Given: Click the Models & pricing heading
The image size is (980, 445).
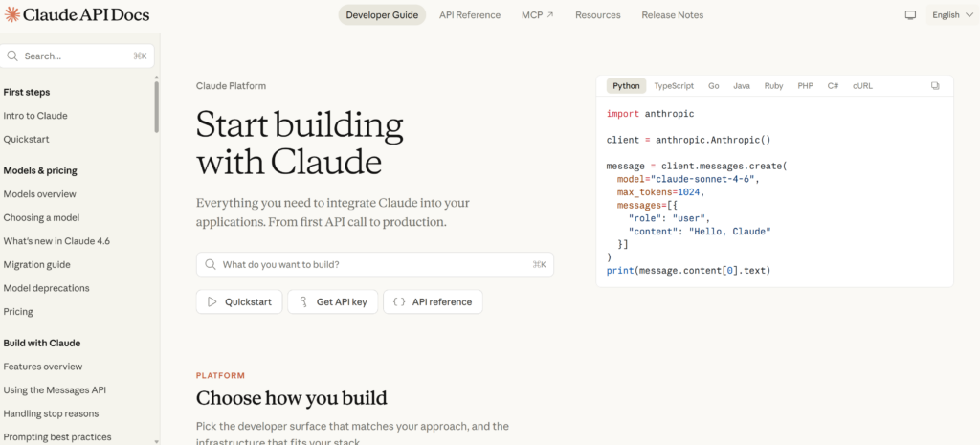Looking at the screenshot, I should (40, 170).
